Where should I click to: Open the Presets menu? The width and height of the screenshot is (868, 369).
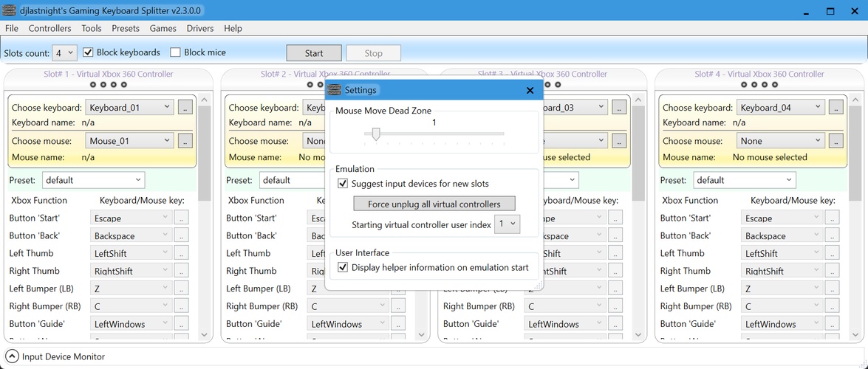(x=126, y=28)
